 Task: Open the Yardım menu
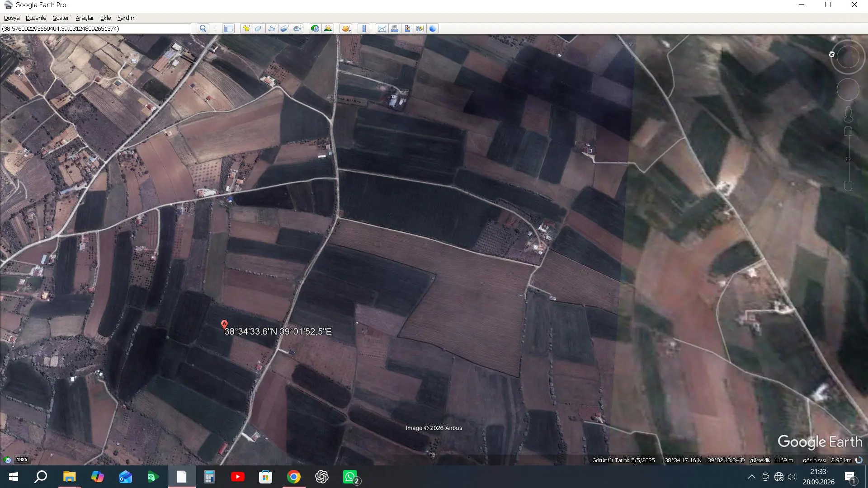point(126,18)
